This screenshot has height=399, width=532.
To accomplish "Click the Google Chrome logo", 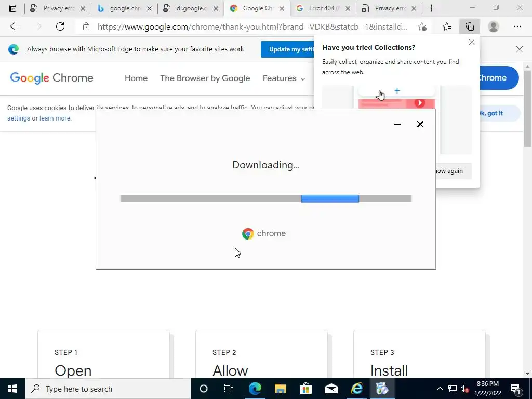I will [51, 78].
